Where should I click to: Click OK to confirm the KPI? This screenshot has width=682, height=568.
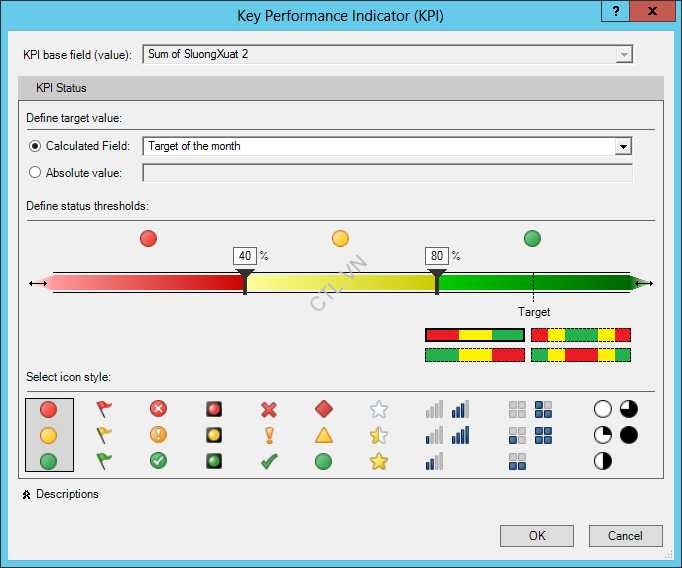[x=537, y=536]
